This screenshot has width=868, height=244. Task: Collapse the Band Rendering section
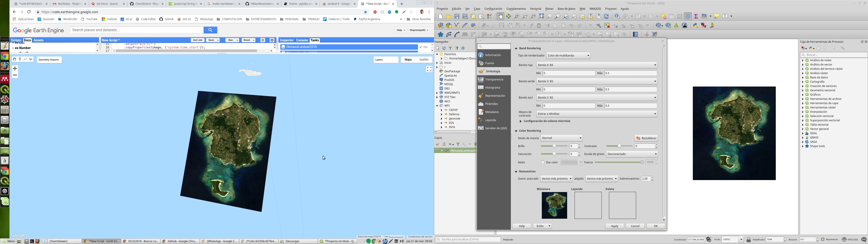point(516,49)
